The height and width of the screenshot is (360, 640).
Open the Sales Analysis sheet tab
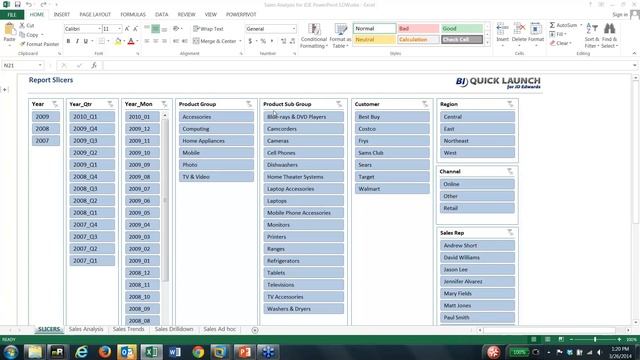(86, 329)
